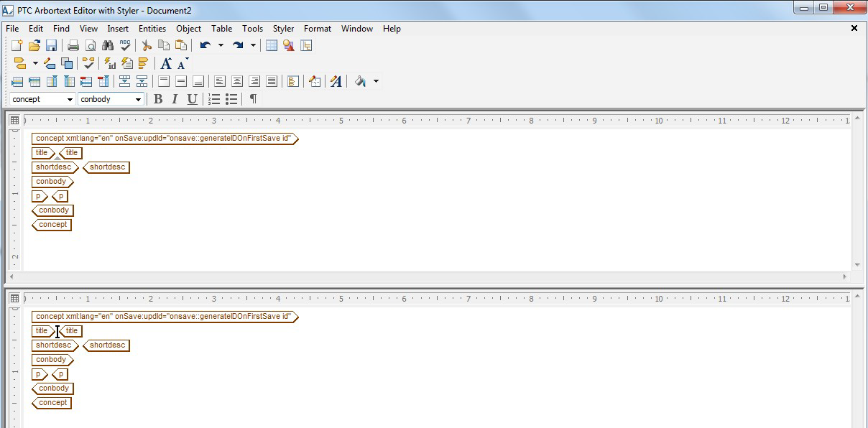
Task: Undo the last action
Action: pyautogui.click(x=206, y=45)
